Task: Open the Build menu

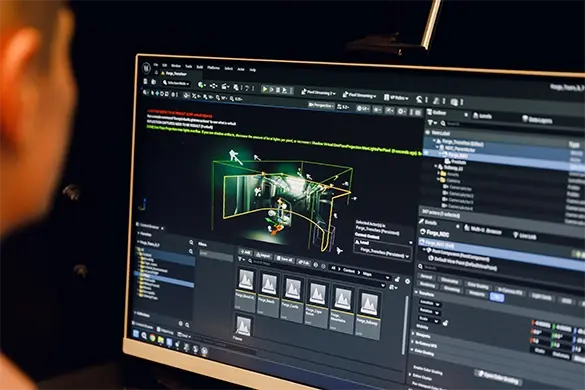Action: [200, 67]
